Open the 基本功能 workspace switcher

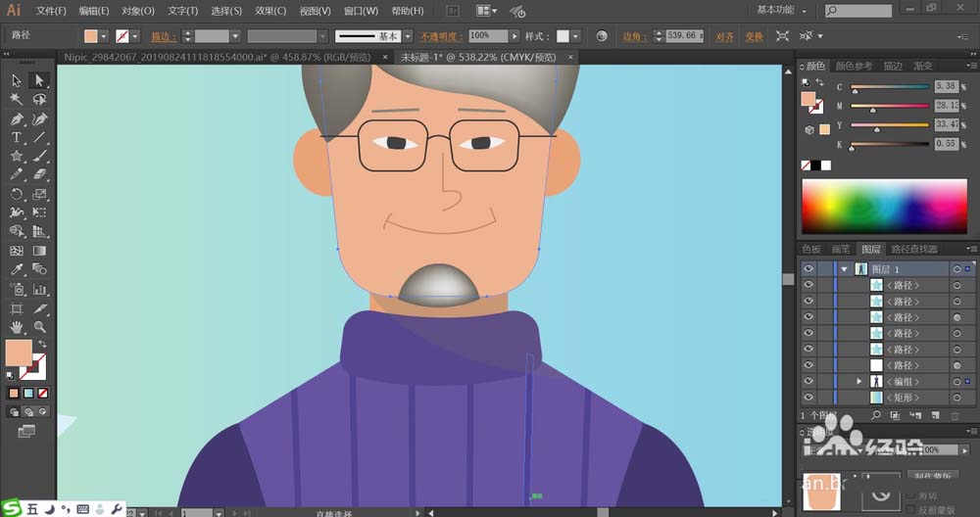781,10
